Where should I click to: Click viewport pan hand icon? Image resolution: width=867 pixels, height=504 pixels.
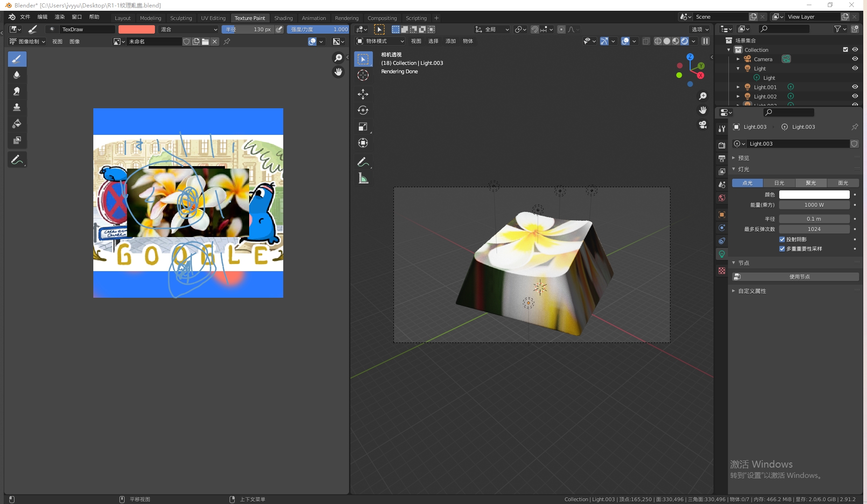point(703,111)
